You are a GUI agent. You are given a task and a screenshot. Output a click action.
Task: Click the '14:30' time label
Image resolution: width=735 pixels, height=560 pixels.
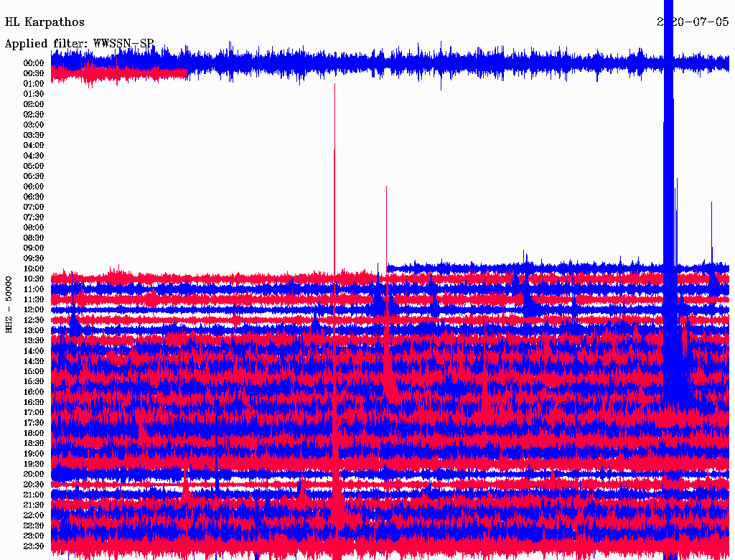point(34,361)
